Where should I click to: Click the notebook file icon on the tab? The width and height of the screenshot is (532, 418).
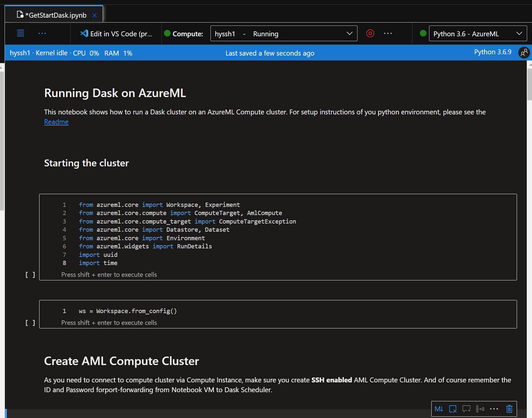[x=20, y=15]
